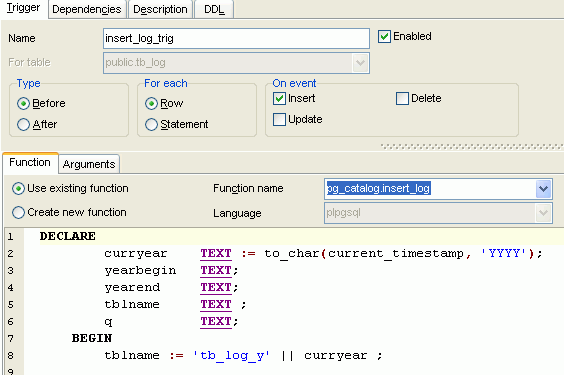Select the After type radio button
The height and width of the screenshot is (375, 564).
[23, 124]
